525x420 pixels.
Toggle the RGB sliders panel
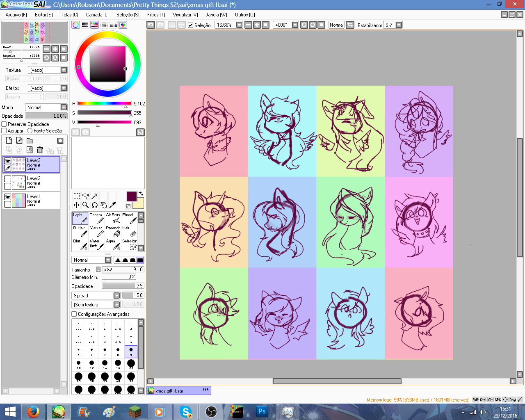tap(85, 25)
